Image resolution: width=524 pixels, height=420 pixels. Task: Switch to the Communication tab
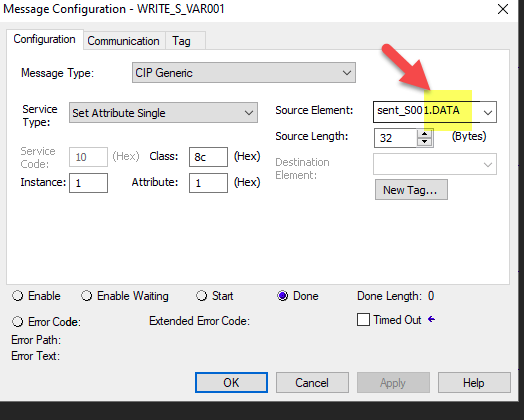tap(123, 41)
